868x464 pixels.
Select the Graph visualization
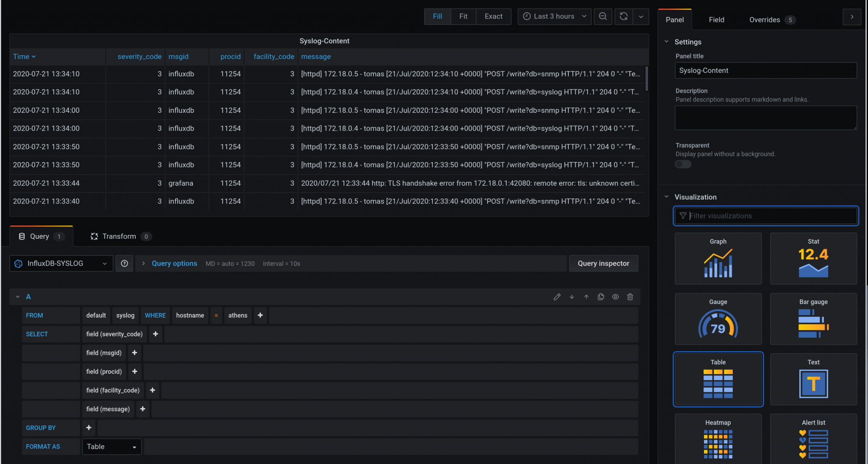[x=718, y=258]
